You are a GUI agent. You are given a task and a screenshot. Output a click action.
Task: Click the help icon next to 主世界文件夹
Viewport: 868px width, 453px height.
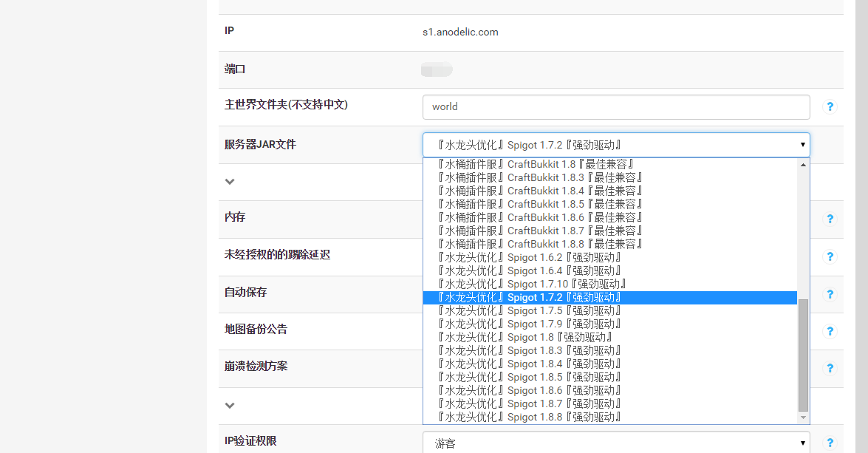tap(830, 106)
